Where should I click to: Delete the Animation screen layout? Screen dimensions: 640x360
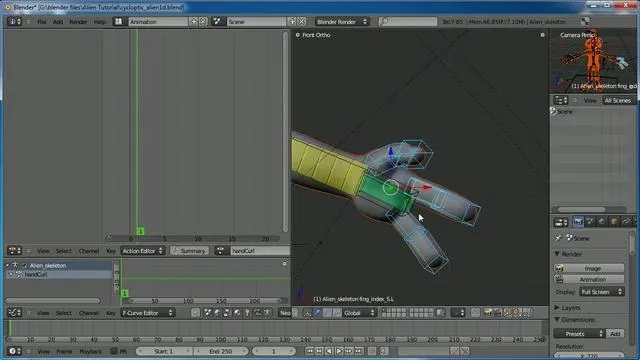tap(203, 22)
